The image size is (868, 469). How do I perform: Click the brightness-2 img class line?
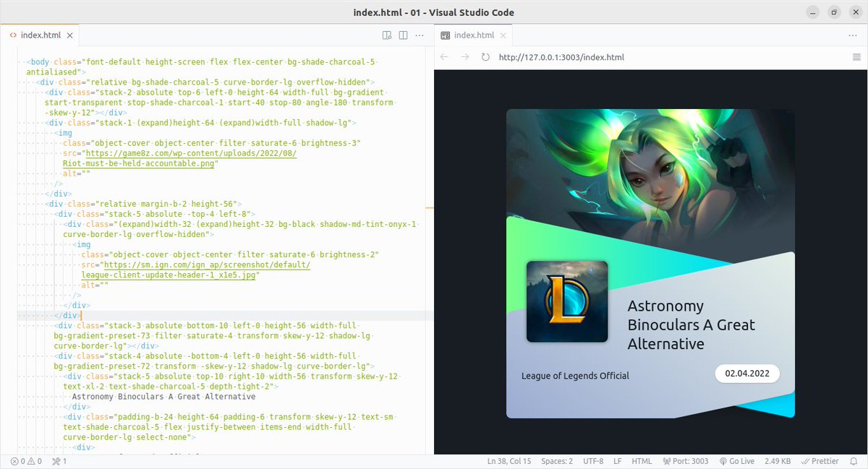tap(230, 254)
